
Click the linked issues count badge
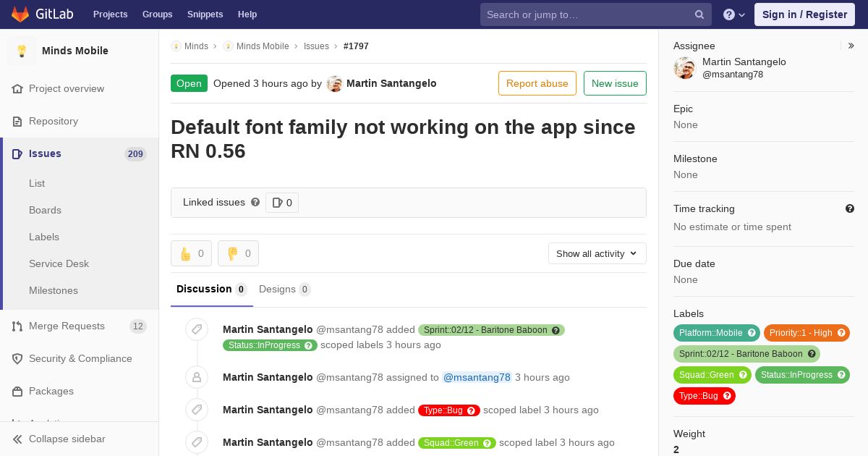pos(282,203)
